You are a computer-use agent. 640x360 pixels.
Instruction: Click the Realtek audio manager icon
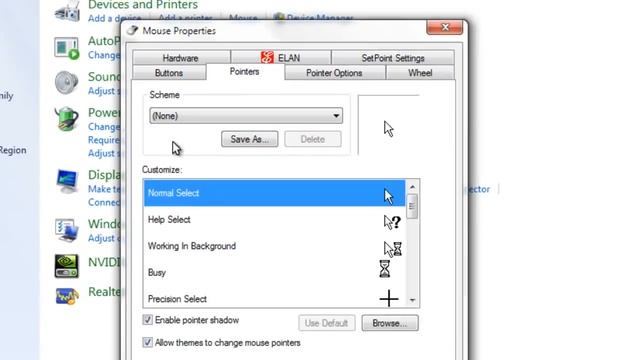(x=67, y=296)
